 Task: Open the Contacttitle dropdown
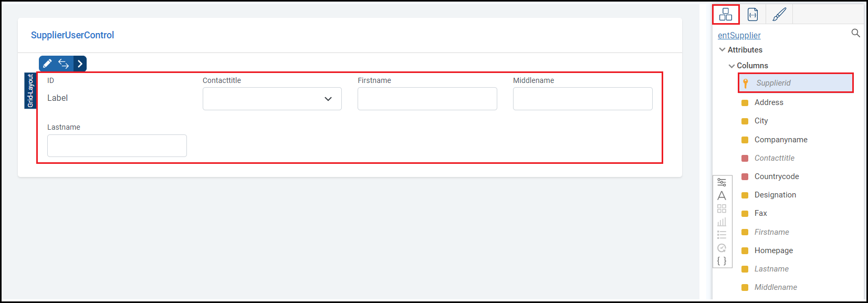tap(272, 99)
